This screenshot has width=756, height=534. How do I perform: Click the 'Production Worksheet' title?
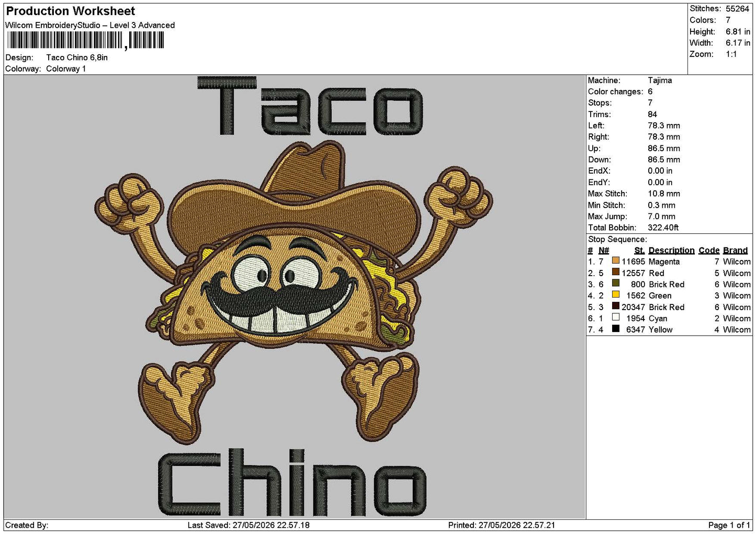71,11
